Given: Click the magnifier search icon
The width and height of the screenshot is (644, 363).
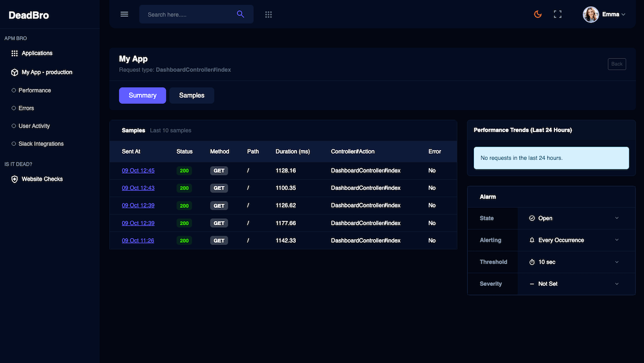Looking at the screenshot, I should [x=240, y=14].
